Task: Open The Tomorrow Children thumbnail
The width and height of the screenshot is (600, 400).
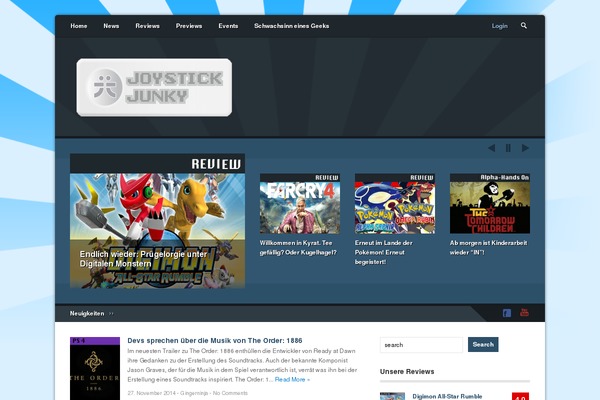Action: click(x=490, y=204)
